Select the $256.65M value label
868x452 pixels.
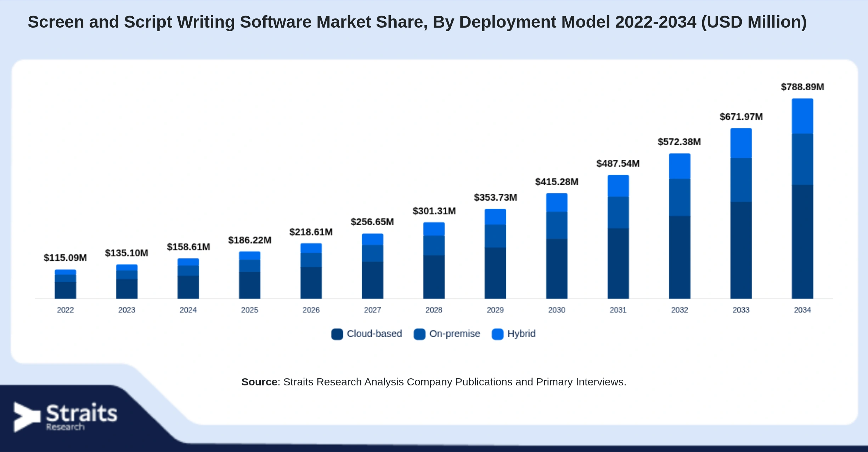(x=372, y=222)
